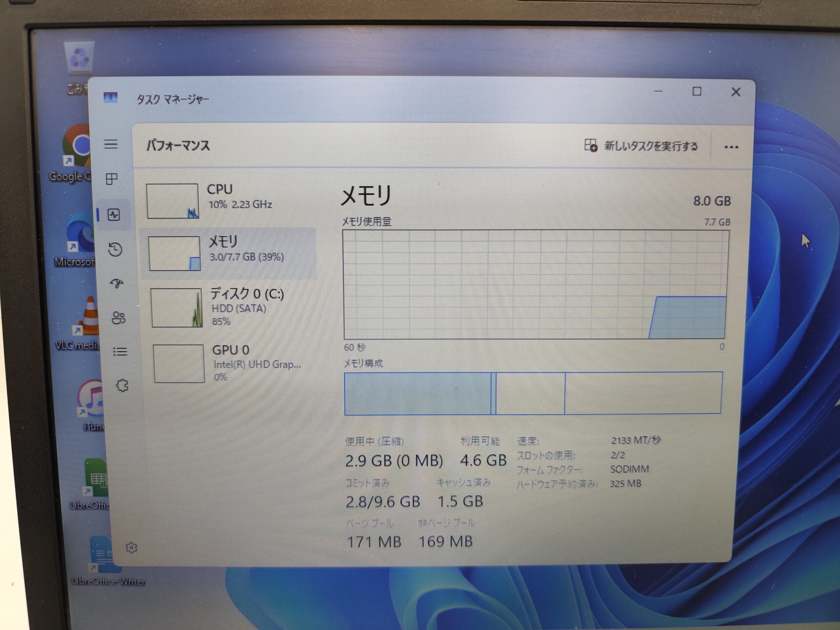Select the iTunes desktop shortcut
Viewport: 840px width, 630px height.
point(90,405)
